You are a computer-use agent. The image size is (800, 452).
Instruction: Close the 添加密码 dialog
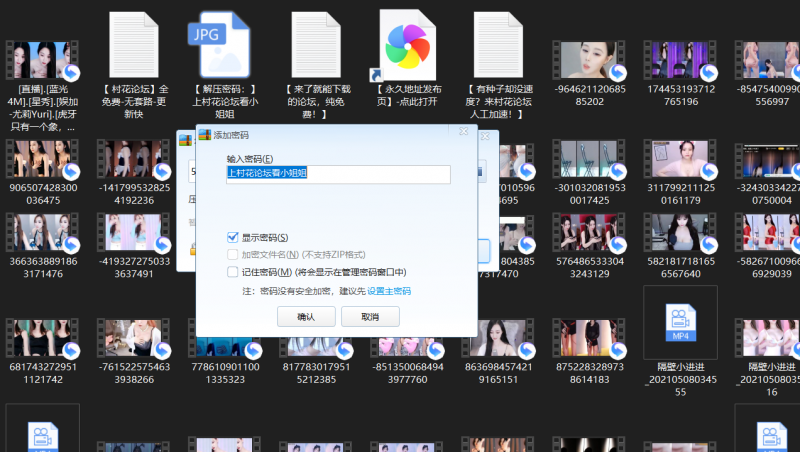[464, 133]
